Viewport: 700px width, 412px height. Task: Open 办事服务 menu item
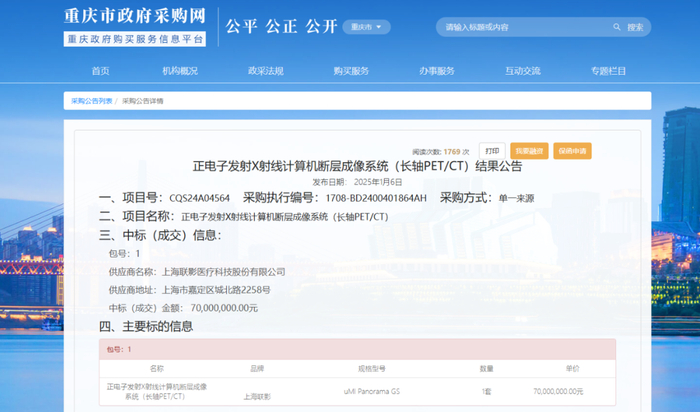(x=437, y=71)
